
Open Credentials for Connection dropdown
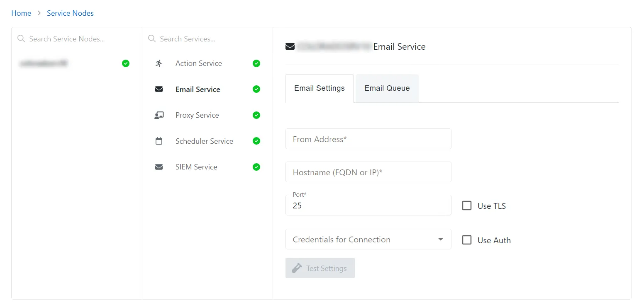pyautogui.click(x=368, y=239)
